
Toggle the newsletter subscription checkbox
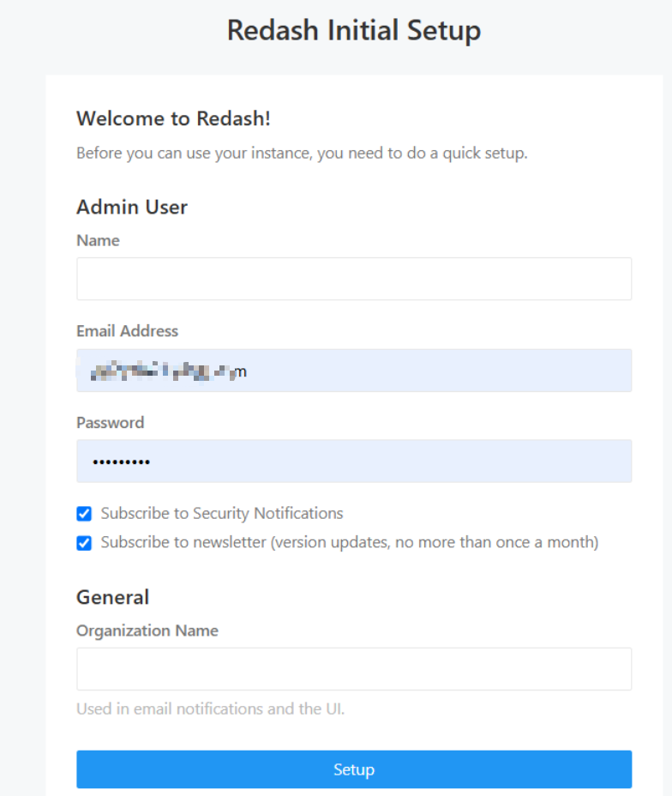[x=84, y=543]
